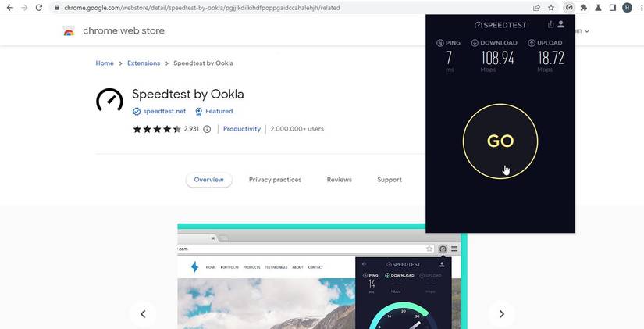The image size is (644, 329).
Task: Click the Speedtest by Ookla gauge logo
Action: (x=109, y=100)
